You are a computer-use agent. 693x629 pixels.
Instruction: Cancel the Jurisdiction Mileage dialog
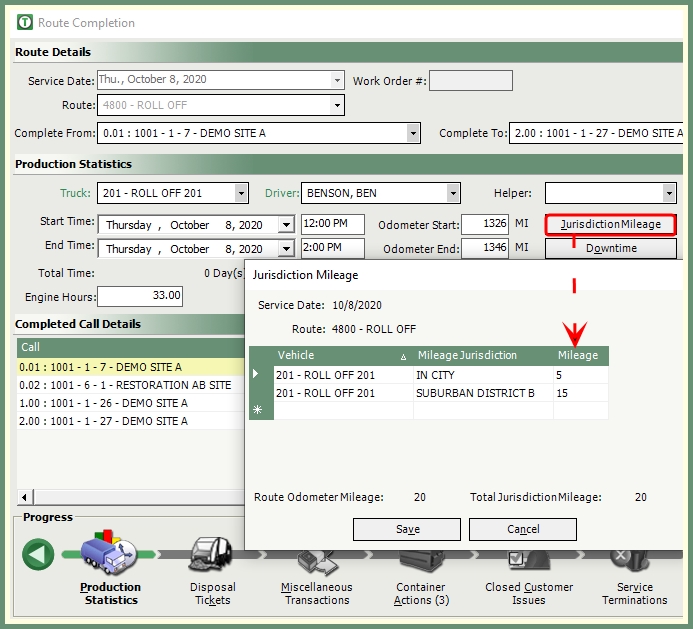tap(523, 529)
